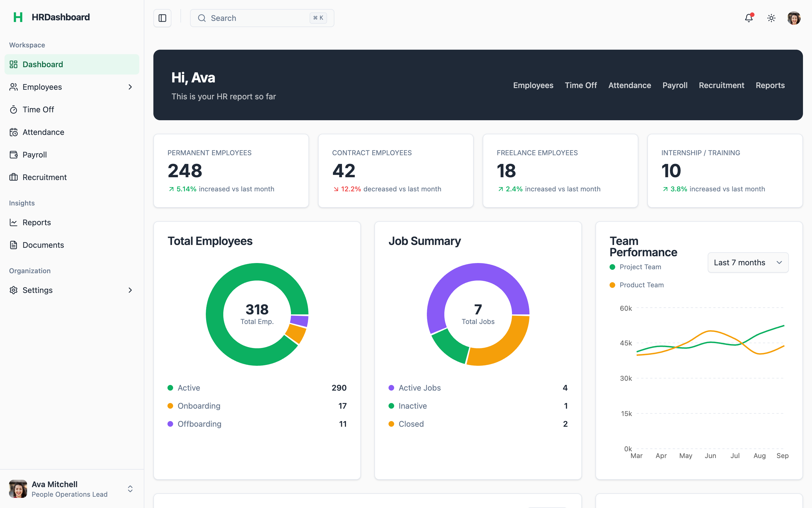Screen dimensions: 812x508
Task: Open Attendance link in the banner
Action: pyautogui.click(x=630, y=85)
